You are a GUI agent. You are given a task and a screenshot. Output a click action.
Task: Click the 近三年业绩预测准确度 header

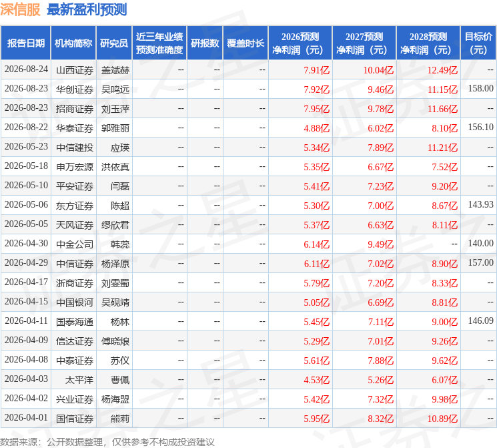point(159,43)
